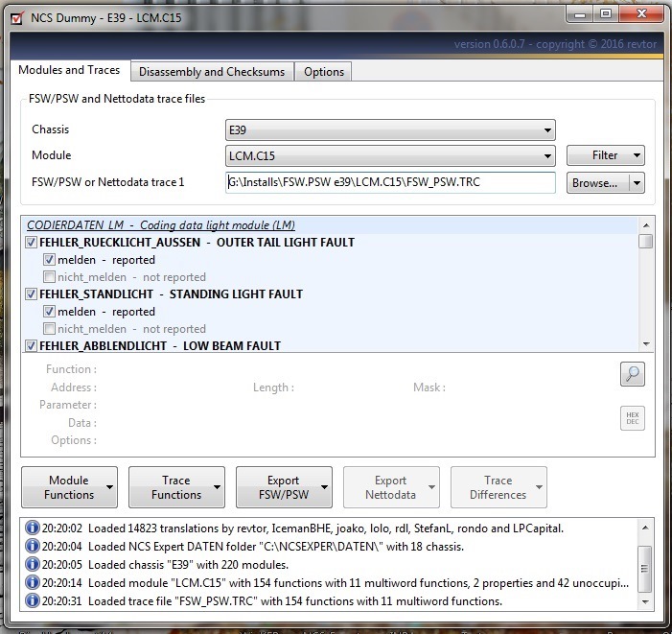The width and height of the screenshot is (672, 634).
Task: Click the NCS Dummy app icon in title bar
Action: click(x=16, y=18)
